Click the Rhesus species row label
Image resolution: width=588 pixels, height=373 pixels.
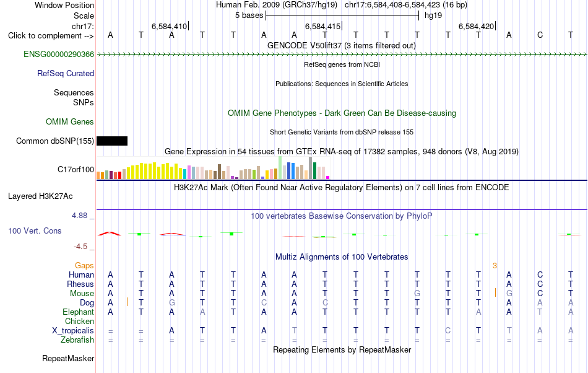tap(80, 284)
